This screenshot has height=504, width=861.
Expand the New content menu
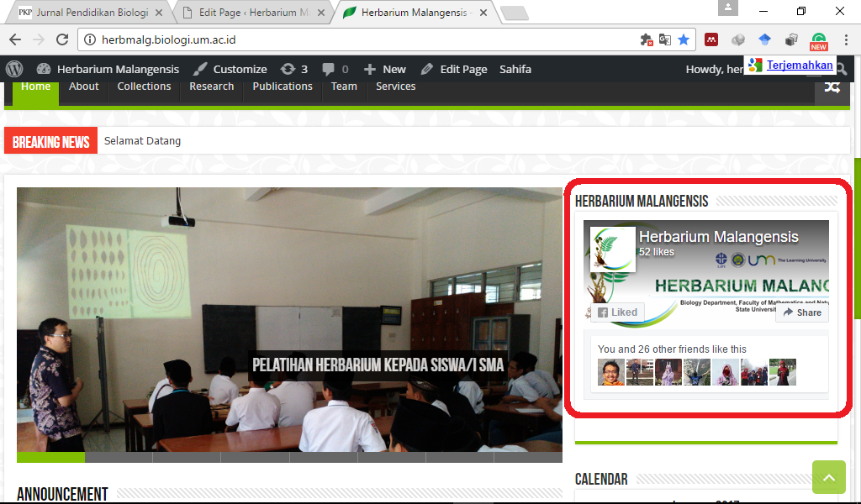pyautogui.click(x=385, y=69)
